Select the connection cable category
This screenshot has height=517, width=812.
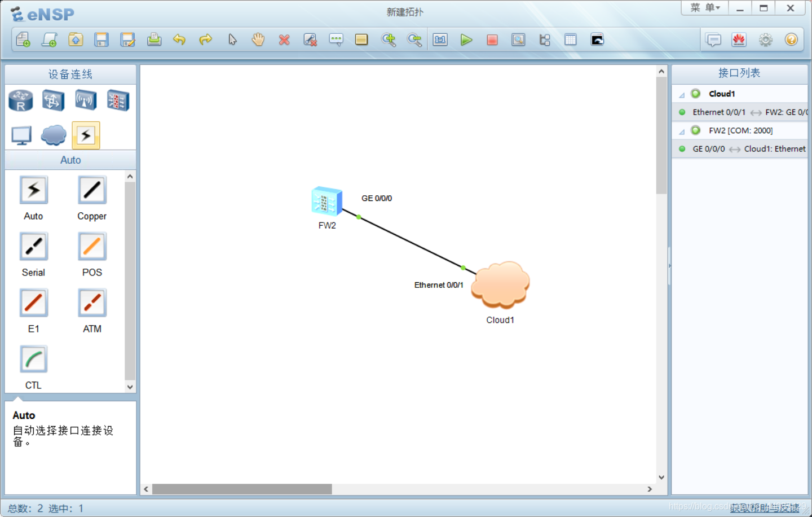[86, 135]
